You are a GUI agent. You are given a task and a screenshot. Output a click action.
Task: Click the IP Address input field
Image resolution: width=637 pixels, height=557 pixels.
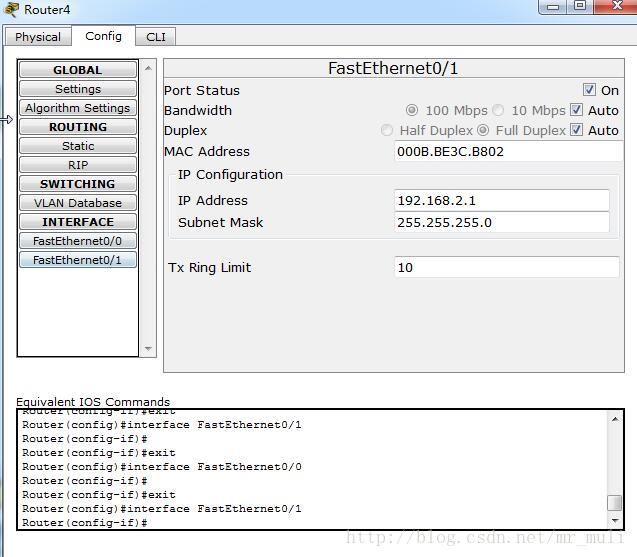pyautogui.click(x=501, y=200)
